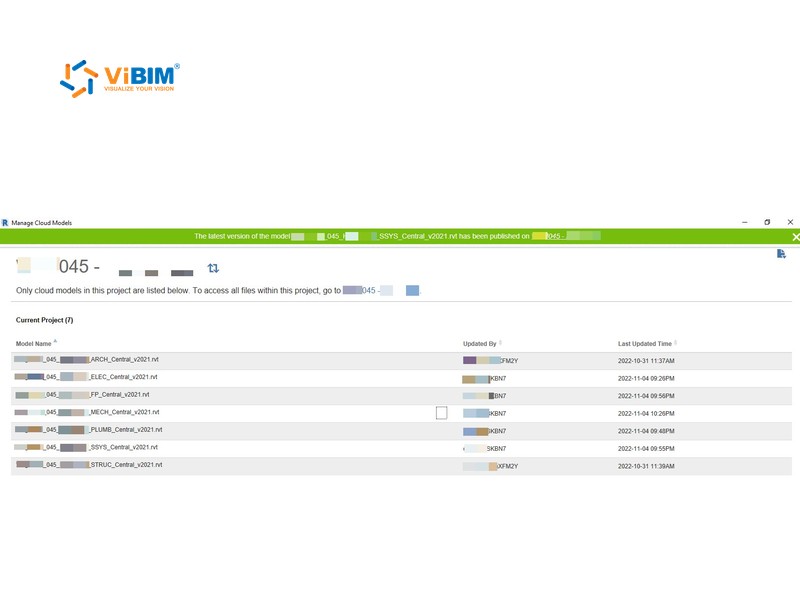Click the 2022-11-04 09:56PM timestamp
This screenshot has width=800, height=600.
pos(646,396)
